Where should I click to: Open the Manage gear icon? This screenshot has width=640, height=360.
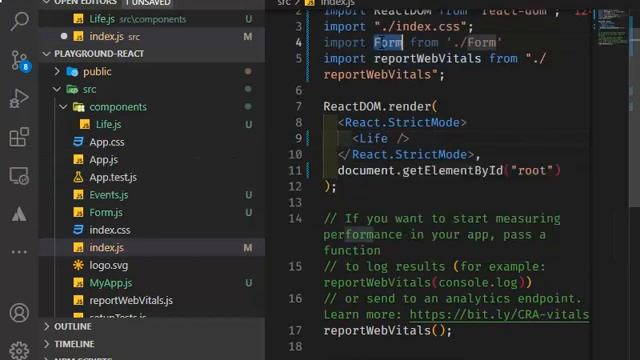[19, 350]
